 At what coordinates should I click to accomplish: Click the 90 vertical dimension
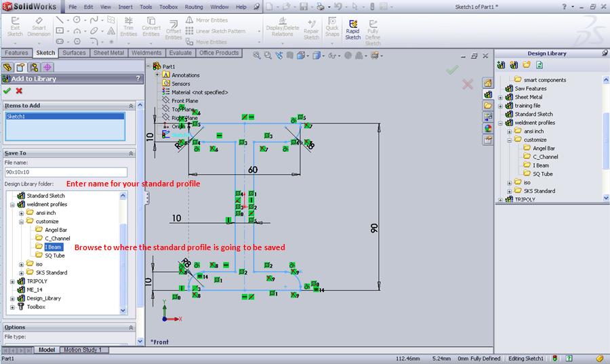[374, 228]
